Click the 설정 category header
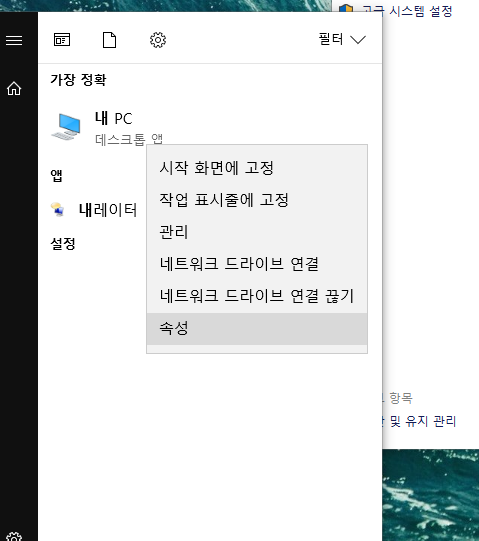 [x=63, y=244]
